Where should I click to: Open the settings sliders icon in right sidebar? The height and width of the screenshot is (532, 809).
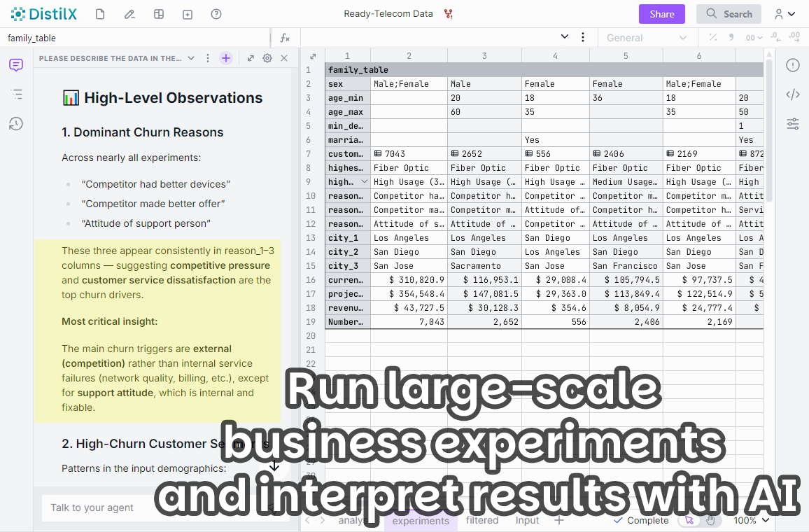(x=793, y=124)
